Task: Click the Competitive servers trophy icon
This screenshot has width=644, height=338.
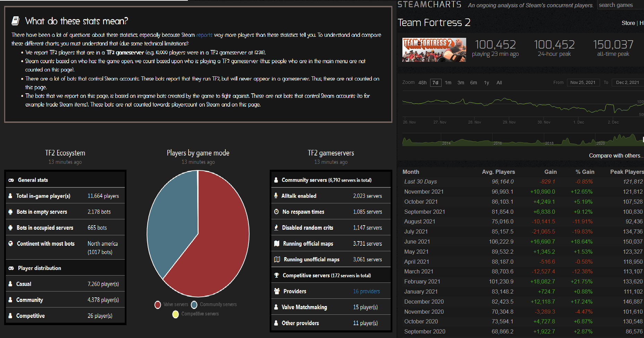Action: click(277, 275)
